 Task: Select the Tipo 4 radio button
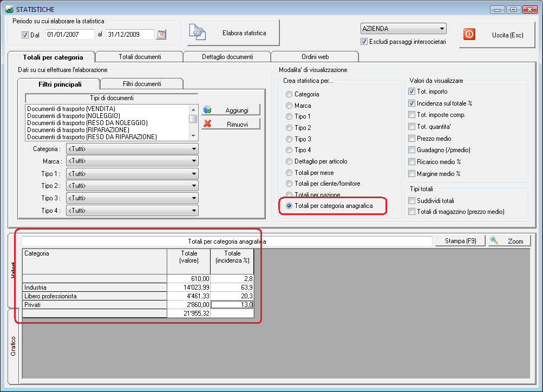tap(289, 150)
